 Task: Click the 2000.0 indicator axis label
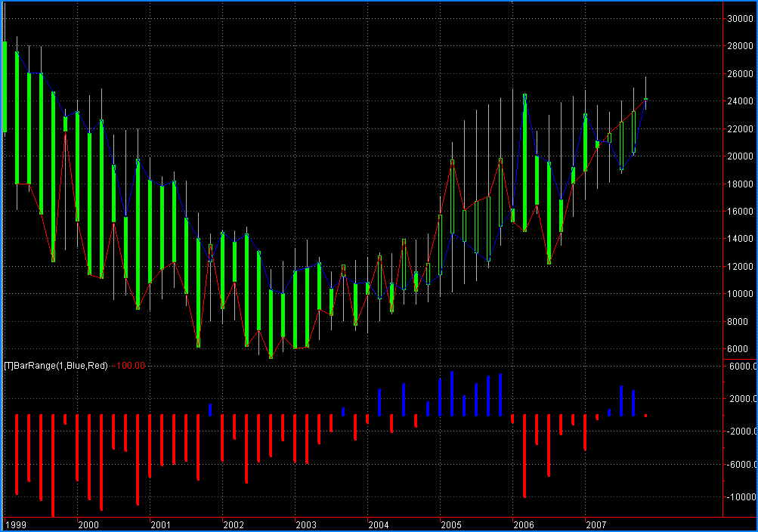743,399
